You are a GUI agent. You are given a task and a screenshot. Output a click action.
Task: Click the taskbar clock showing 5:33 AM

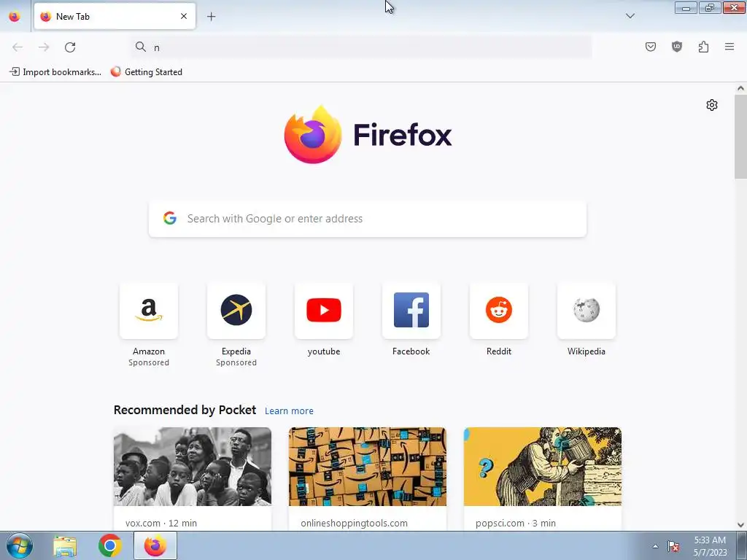(710, 546)
